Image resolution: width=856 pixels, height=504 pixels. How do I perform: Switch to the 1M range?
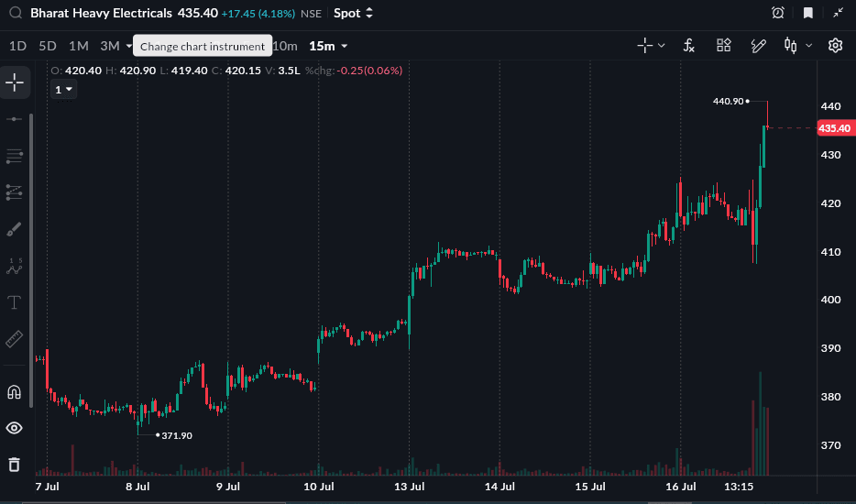pos(79,47)
